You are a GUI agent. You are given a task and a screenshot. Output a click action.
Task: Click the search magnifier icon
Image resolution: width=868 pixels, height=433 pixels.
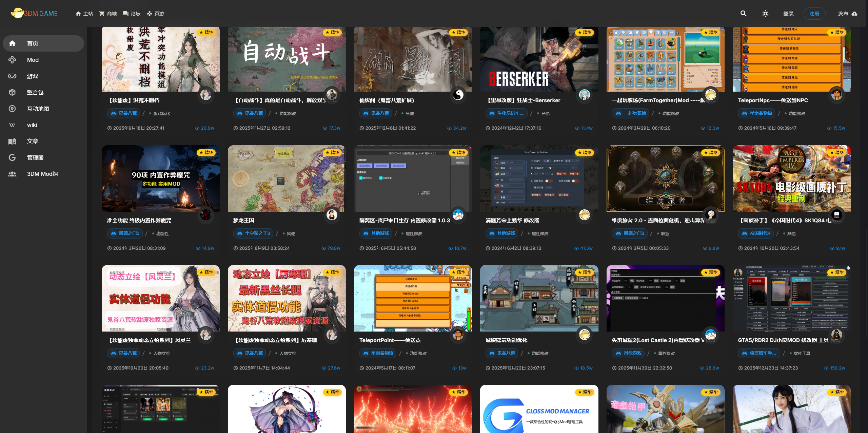click(x=743, y=14)
